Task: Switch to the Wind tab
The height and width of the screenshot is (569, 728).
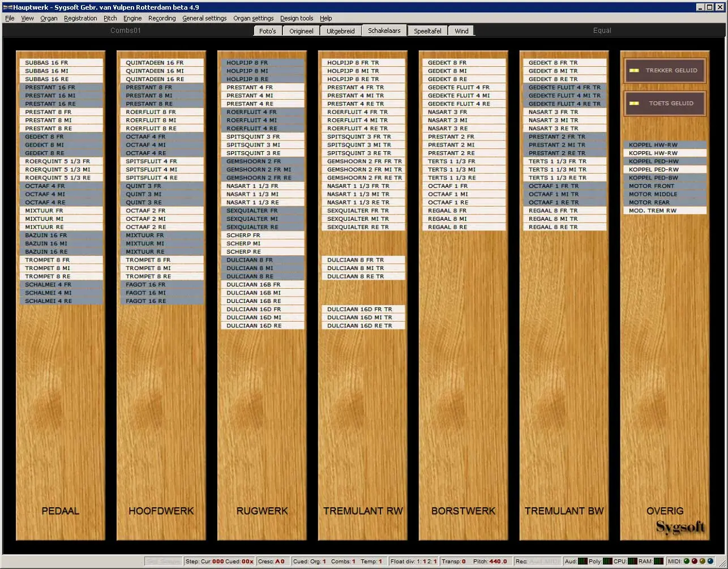Action: click(461, 31)
